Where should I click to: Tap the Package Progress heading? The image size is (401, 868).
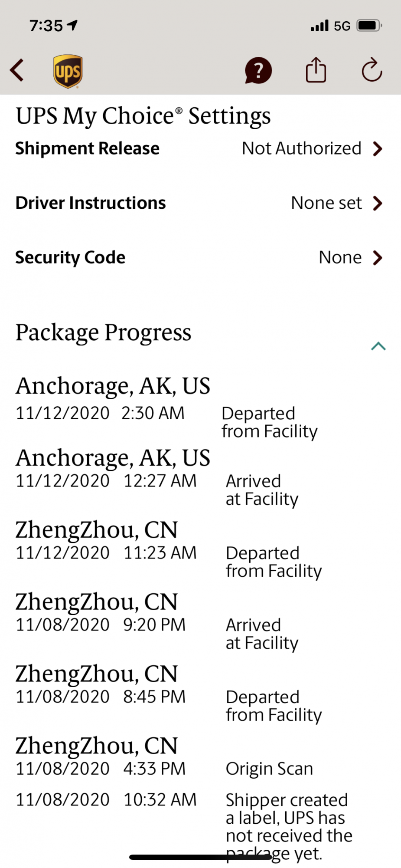pos(103,332)
